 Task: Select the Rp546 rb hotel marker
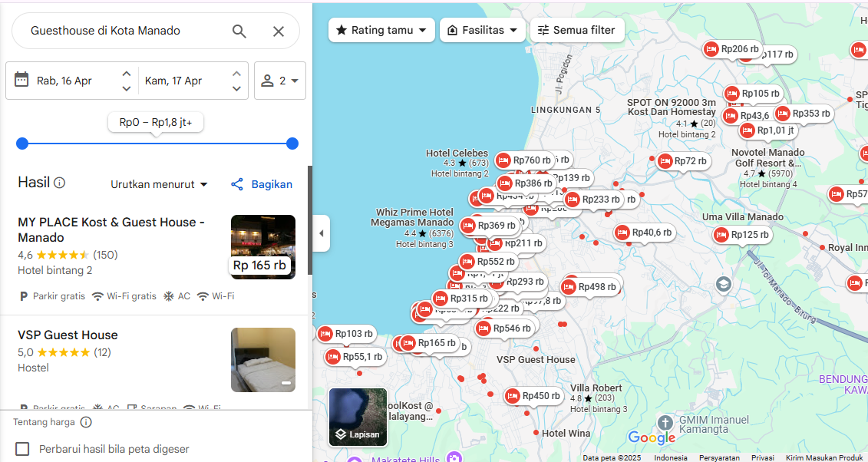pyautogui.click(x=505, y=328)
